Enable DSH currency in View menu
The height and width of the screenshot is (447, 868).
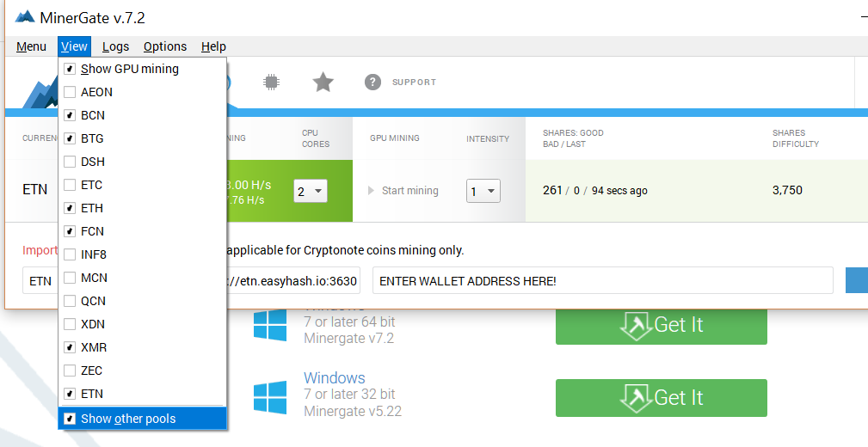coord(70,162)
